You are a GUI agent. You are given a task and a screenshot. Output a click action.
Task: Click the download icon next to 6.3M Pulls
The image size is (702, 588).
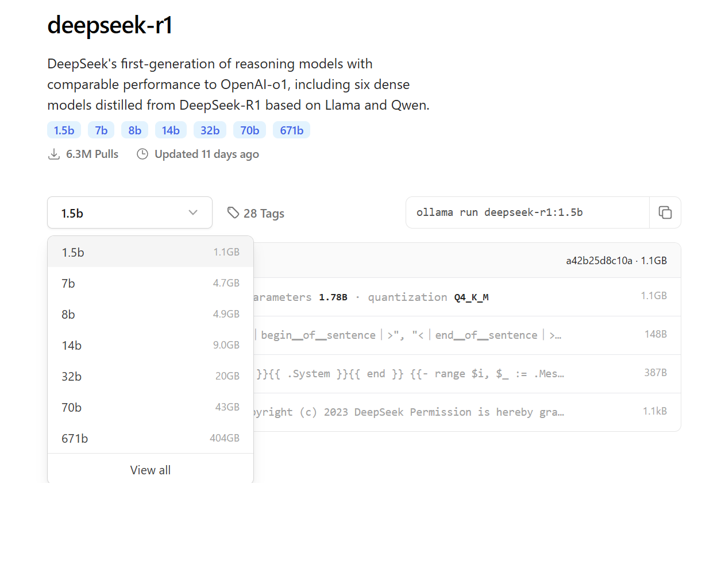click(x=53, y=154)
